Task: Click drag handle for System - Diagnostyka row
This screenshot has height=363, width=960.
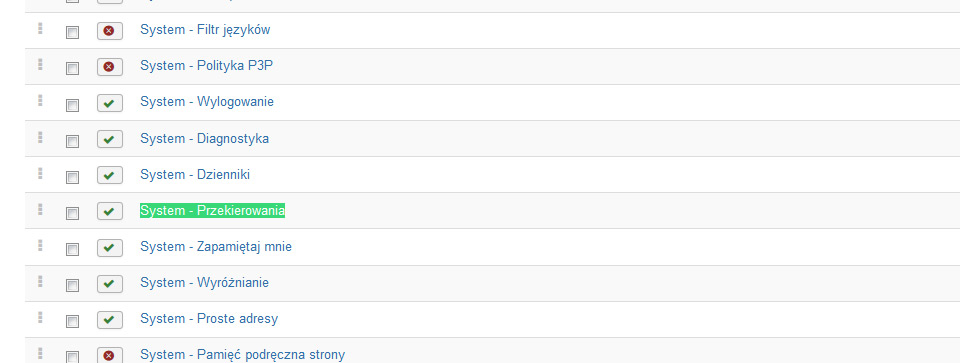Action: coord(40,137)
